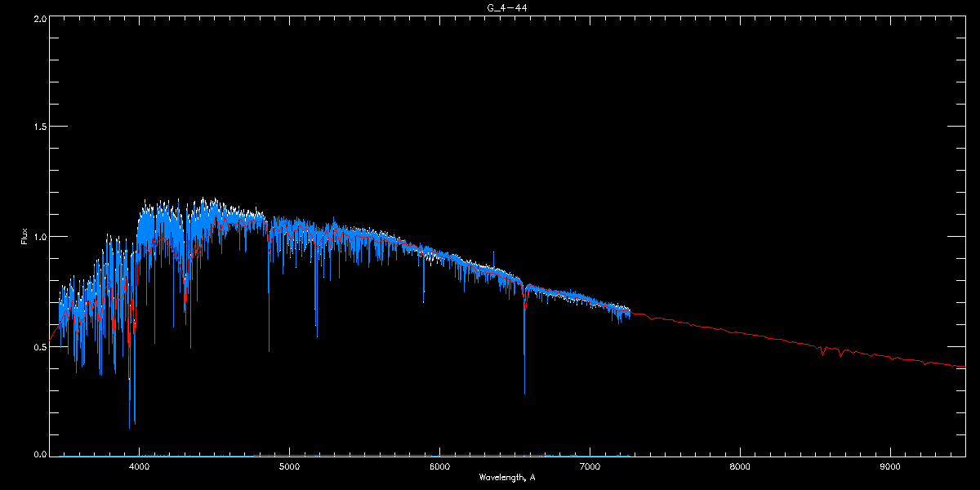Click the 9000 wavelength tick label
This screenshot has height=490, width=980.
tap(890, 466)
